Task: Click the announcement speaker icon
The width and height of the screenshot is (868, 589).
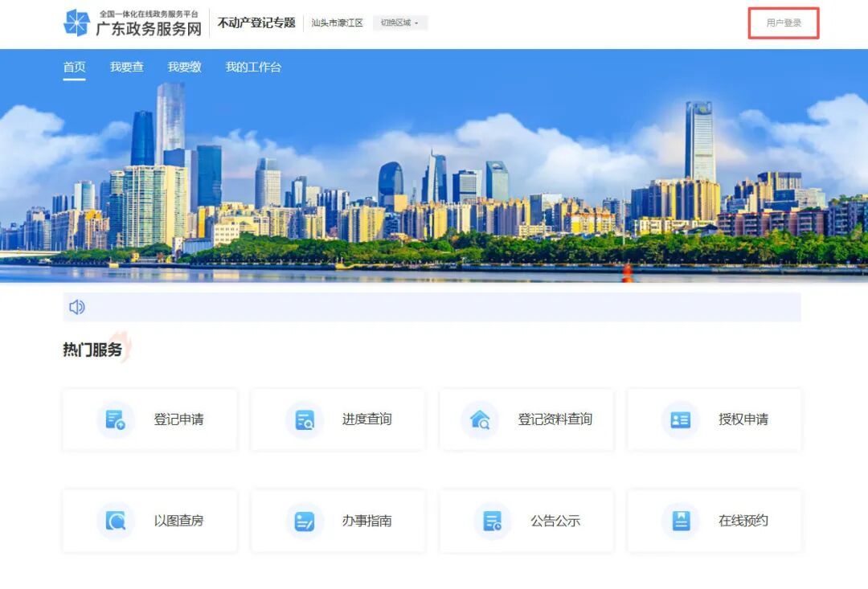Action: click(x=77, y=307)
